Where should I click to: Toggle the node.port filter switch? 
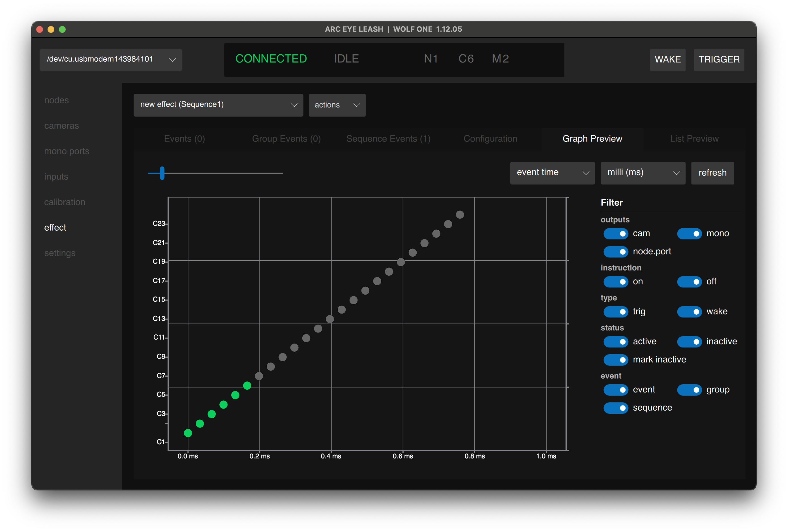point(615,252)
